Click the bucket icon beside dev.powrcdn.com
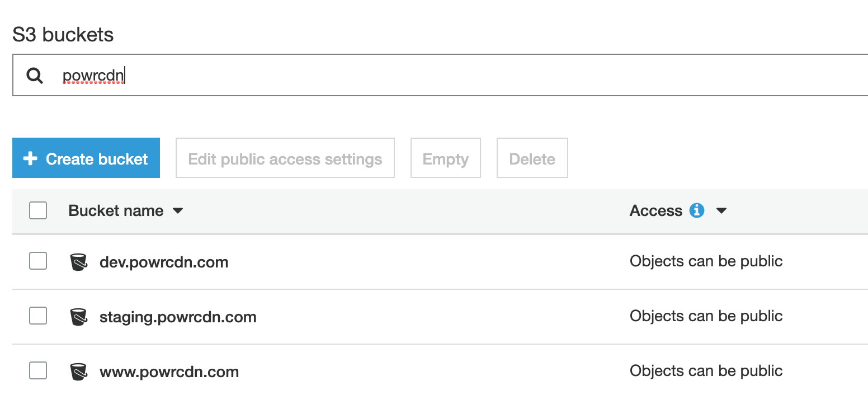Screen dimensions: 868x404 click(79, 262)
